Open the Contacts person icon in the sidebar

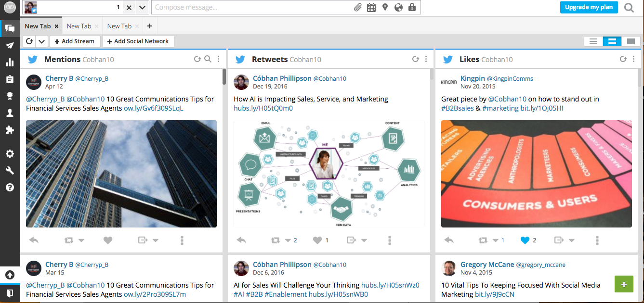point(10,113)
